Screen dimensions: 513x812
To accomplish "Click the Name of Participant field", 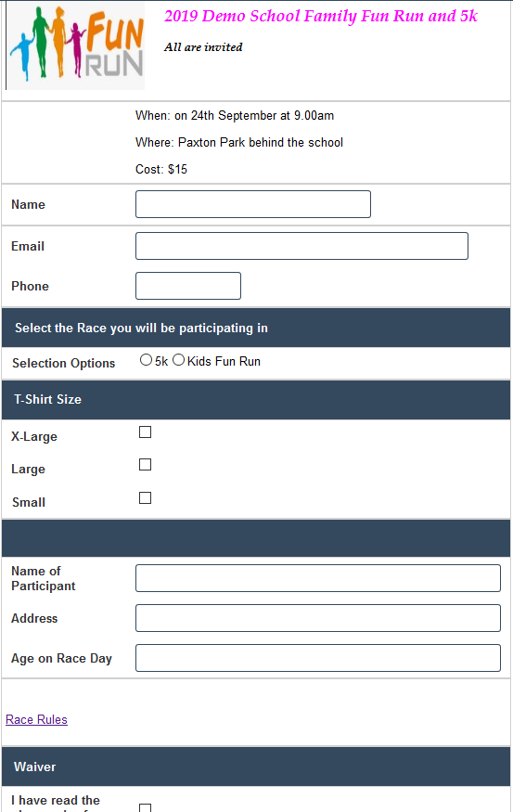I will [318, 578].
